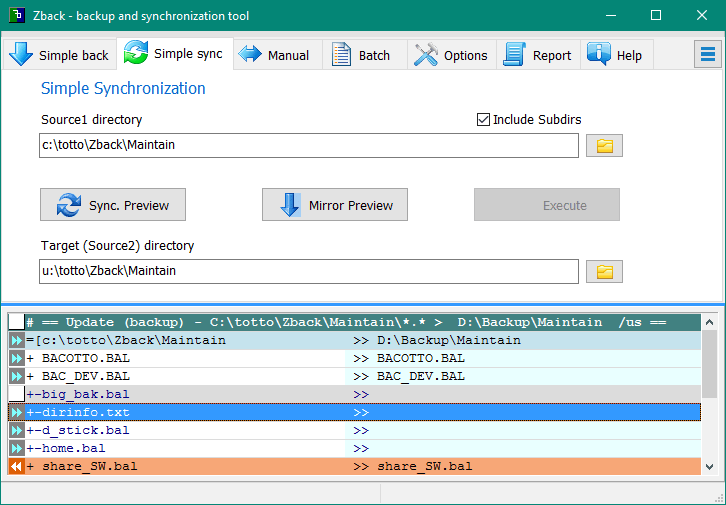Browse folder for Source1 directory

tap(604, 146)
